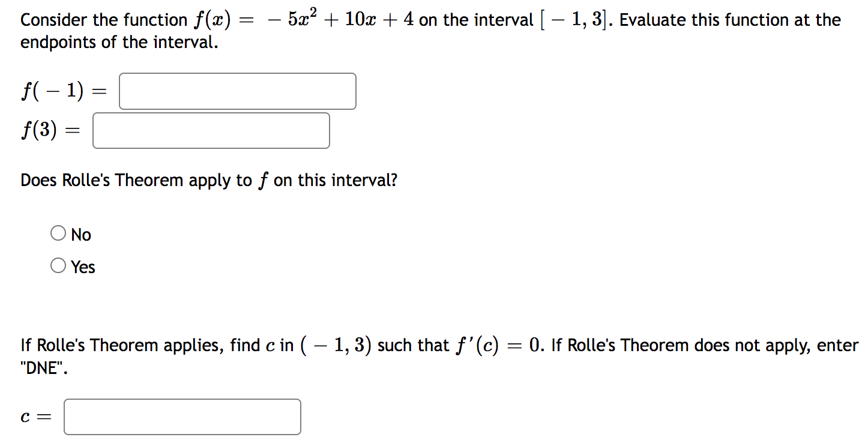
Task: Choose No for Rolle's Theorem question
Action: [x=58, y=232]
